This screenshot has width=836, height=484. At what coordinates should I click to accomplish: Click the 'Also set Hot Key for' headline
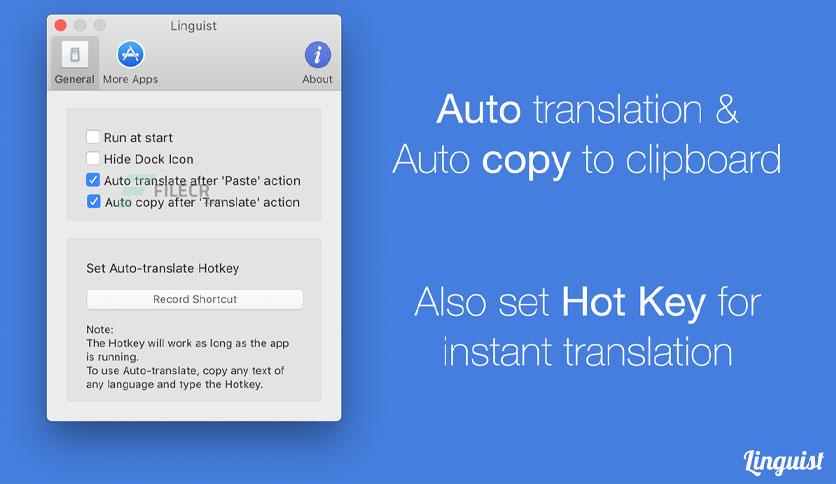click(588, 302)
